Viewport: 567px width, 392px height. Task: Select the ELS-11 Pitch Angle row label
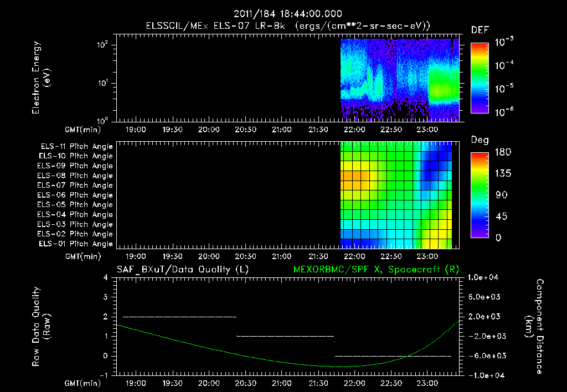pyautogui.click(x=76, y=147)
